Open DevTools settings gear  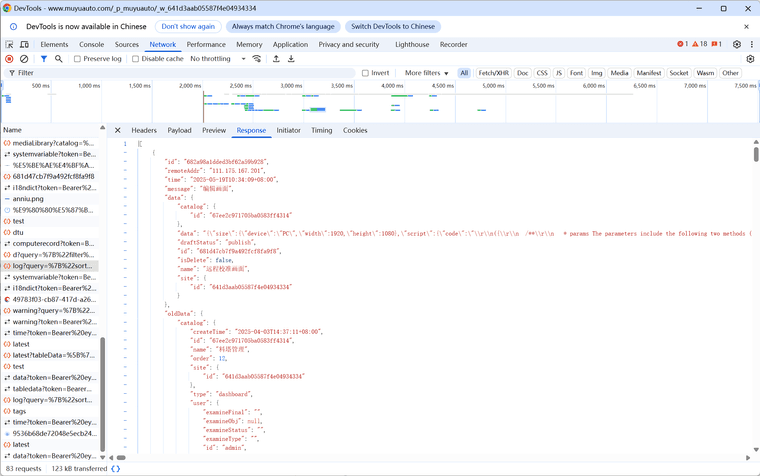pos(737,45)
